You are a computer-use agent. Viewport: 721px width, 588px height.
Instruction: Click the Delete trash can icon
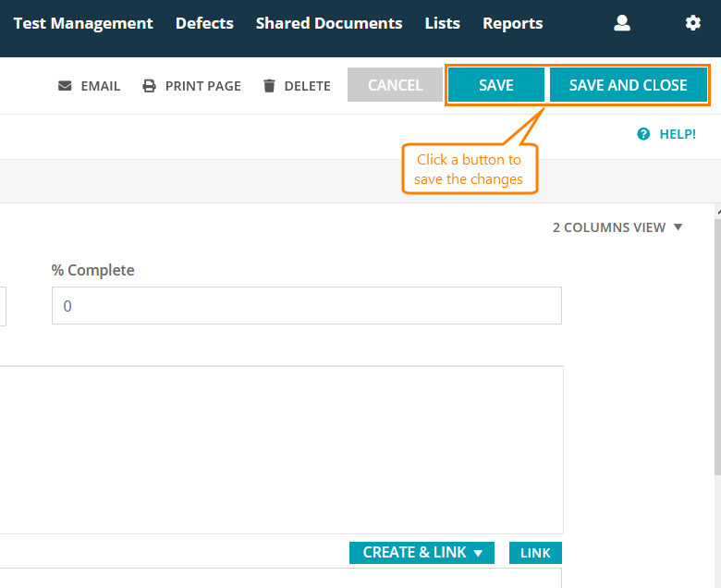269,86
